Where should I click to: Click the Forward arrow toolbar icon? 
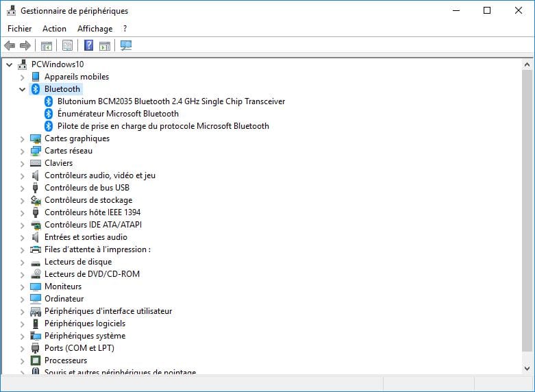[x=25, y=45]
